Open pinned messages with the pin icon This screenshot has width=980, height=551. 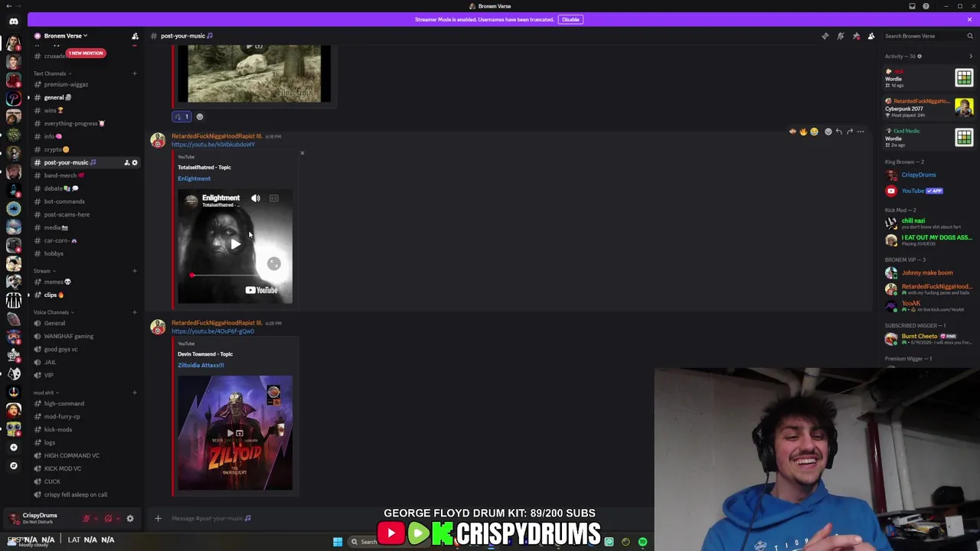[x=856, y=36]
